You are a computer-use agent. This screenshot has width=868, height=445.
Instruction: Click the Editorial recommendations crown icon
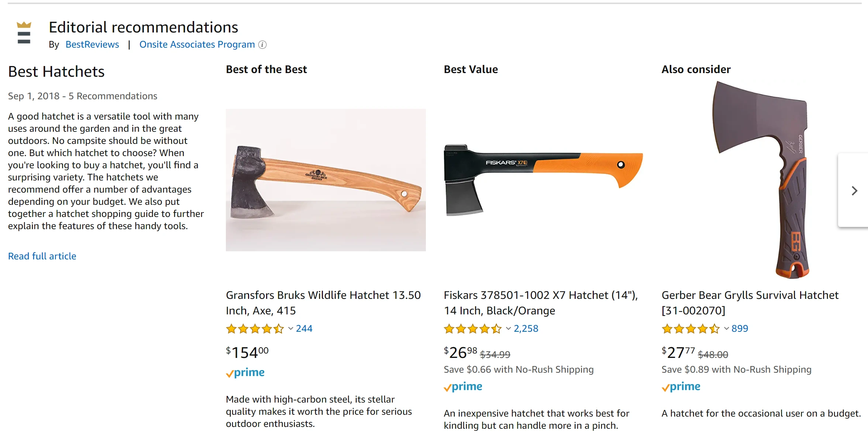tap(24, 33)
